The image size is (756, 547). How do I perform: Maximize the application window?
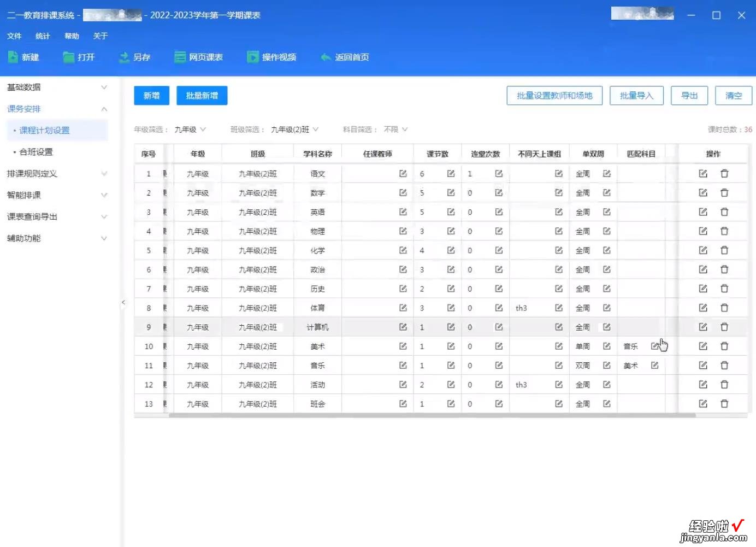716,15
